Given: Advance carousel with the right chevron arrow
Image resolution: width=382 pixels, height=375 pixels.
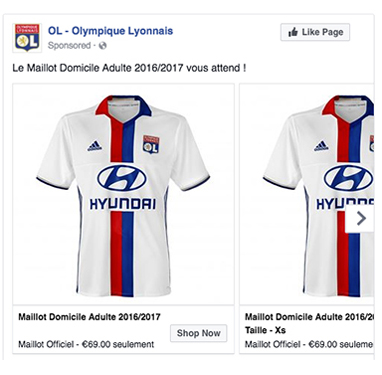Looking at the screenshot, I should (360, 219).
